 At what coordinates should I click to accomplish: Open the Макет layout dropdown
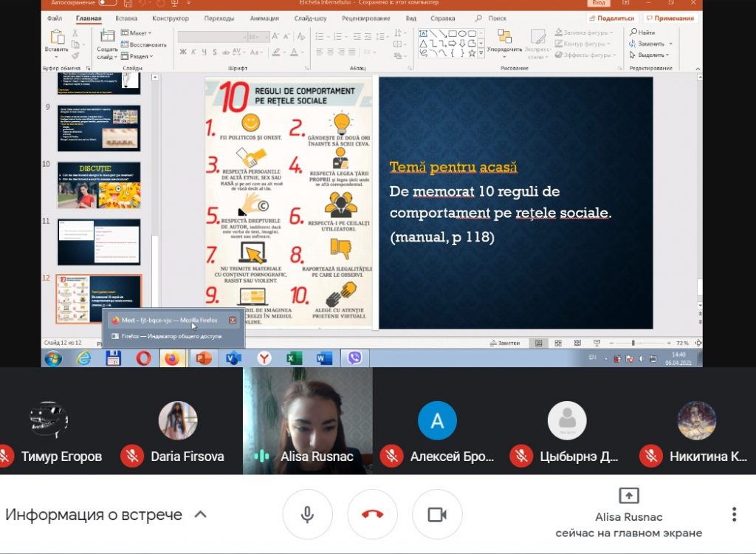point(136,33)
